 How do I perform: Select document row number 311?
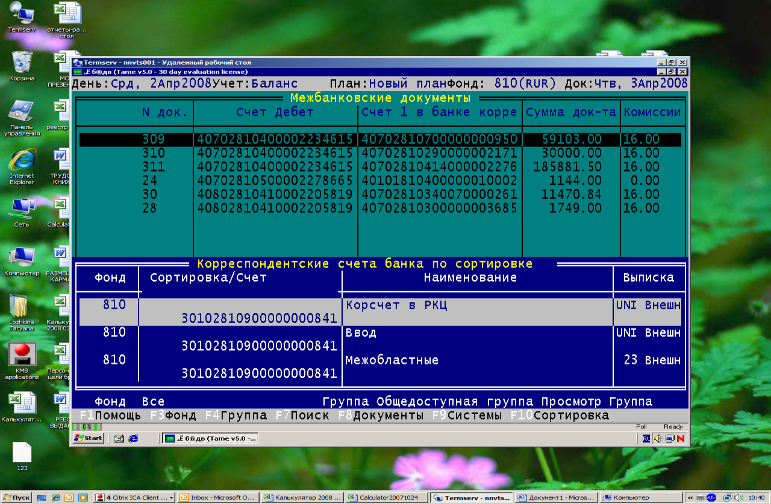click(380, 167)
